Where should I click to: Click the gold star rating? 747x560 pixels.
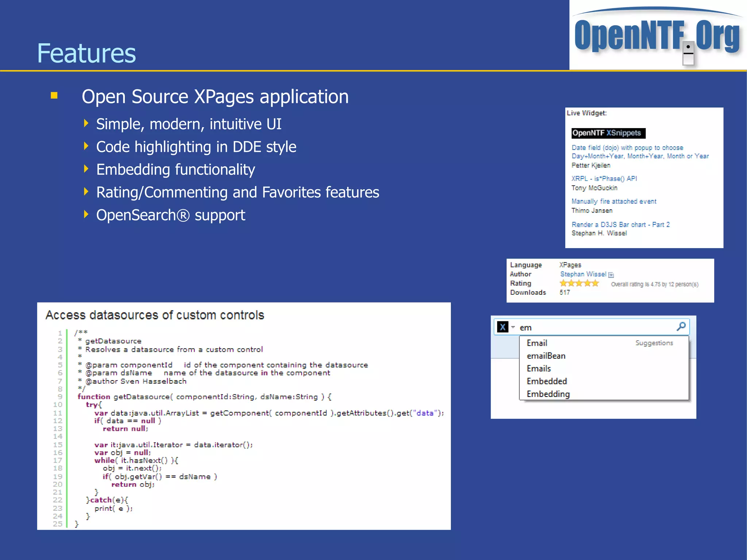(x=579, y=283)
